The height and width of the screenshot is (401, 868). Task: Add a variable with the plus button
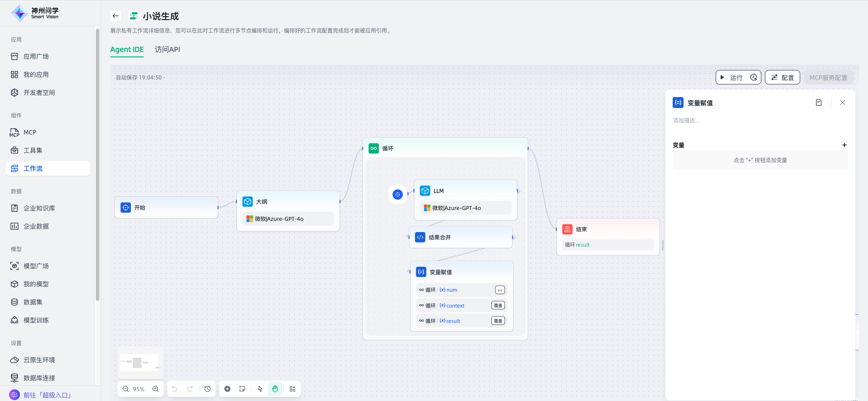pyautogui.click(x=844, y=145)
